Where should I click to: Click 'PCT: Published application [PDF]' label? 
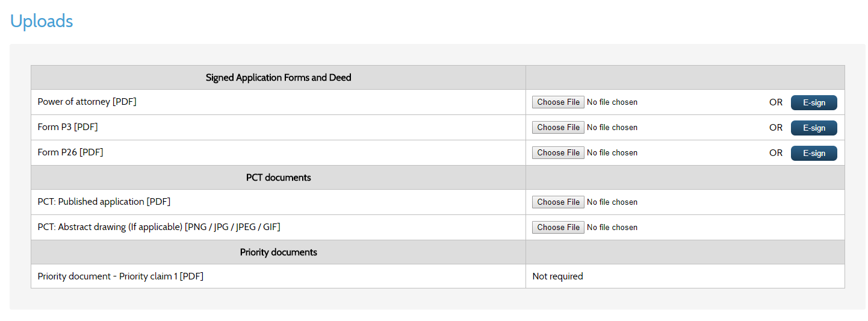point(108,202)
